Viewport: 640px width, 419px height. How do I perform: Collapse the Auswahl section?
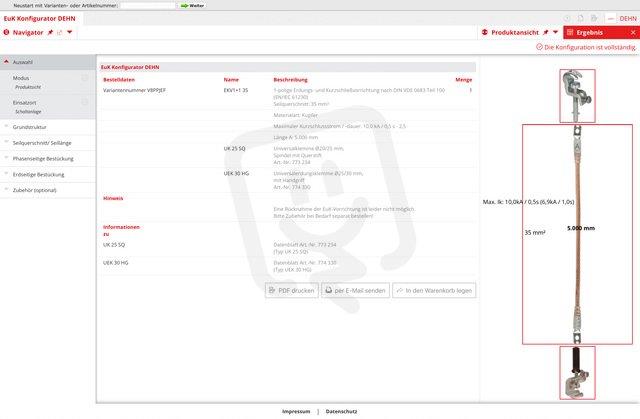pos(47,62)
